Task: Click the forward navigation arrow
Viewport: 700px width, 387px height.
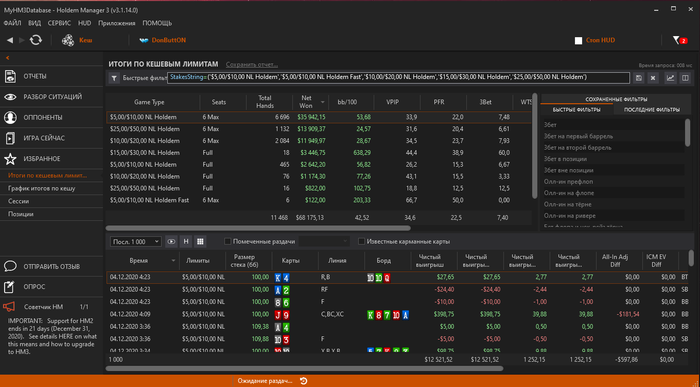Action: pyautogui.click(x=22, y=40)
